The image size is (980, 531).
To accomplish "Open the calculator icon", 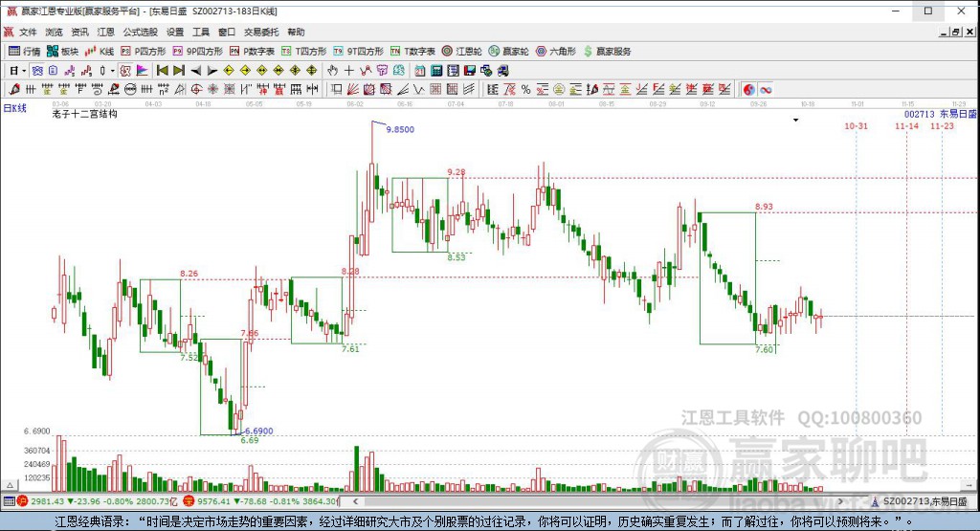I will (x=436, y=71).
